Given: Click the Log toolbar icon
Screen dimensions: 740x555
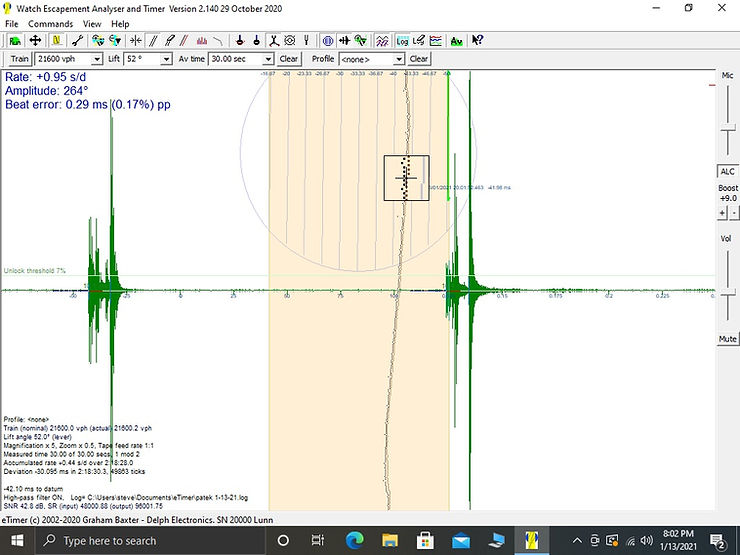Looking at the screenshot, I should (x=402, y=41).
